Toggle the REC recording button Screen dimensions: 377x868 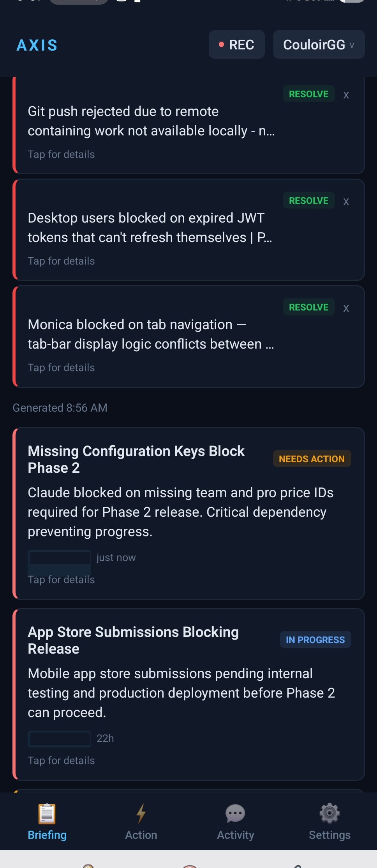(236, 45)
